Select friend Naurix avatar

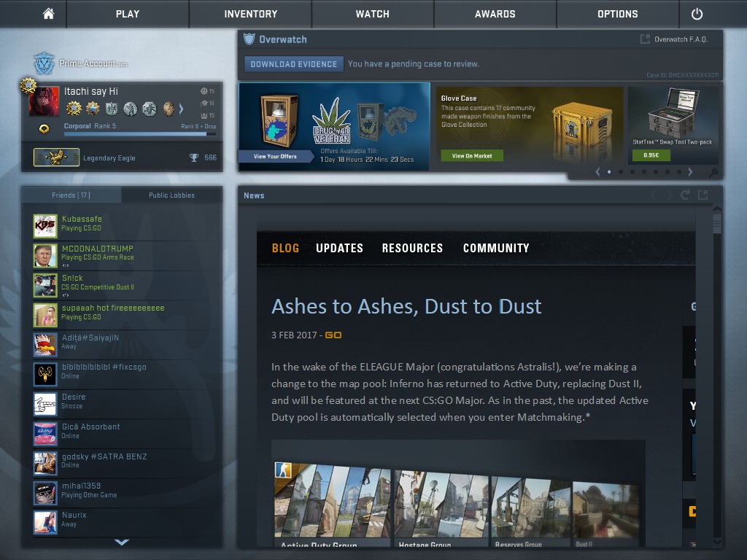(45, 522)
